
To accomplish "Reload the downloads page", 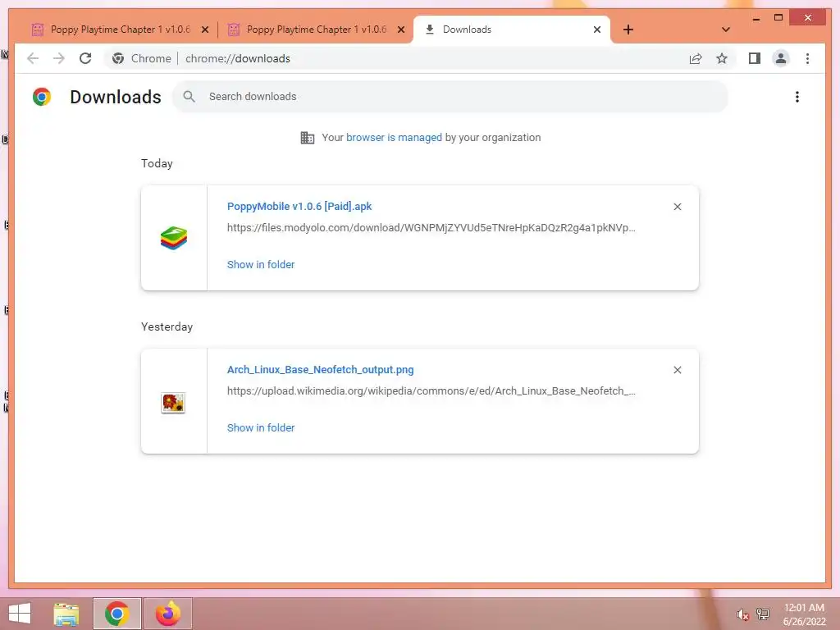I will [x=85, y=58].
